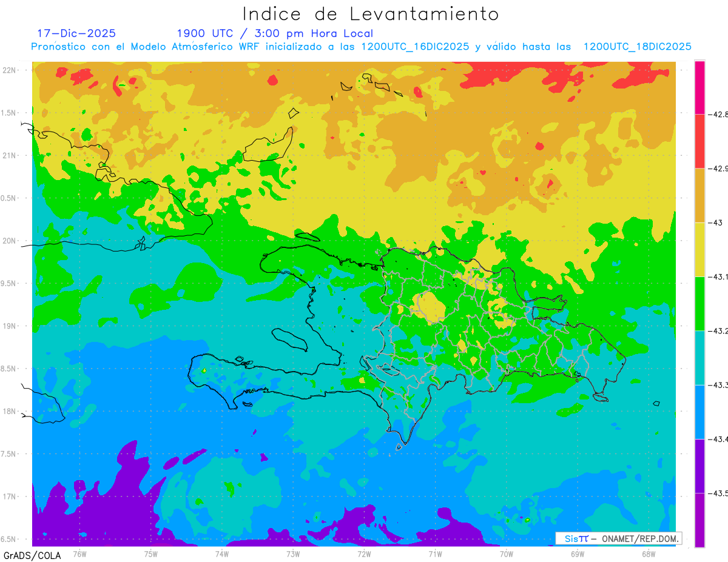
Task: Click the "6.5N" latitude label
Action: [x=8, y=539]
